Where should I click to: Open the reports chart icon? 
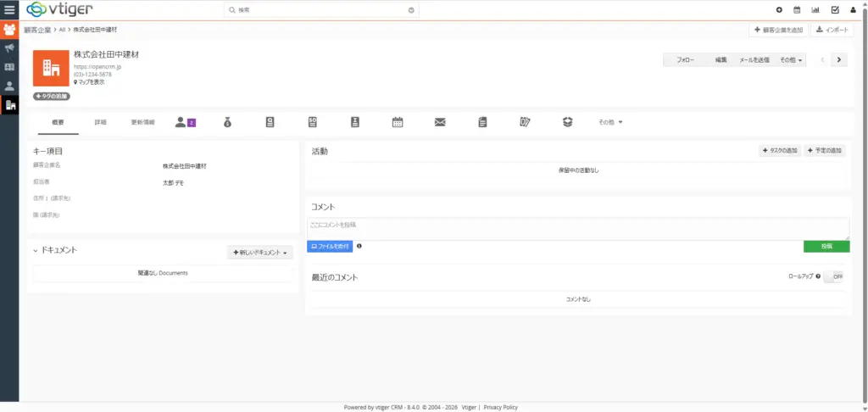tap(815, 10)
